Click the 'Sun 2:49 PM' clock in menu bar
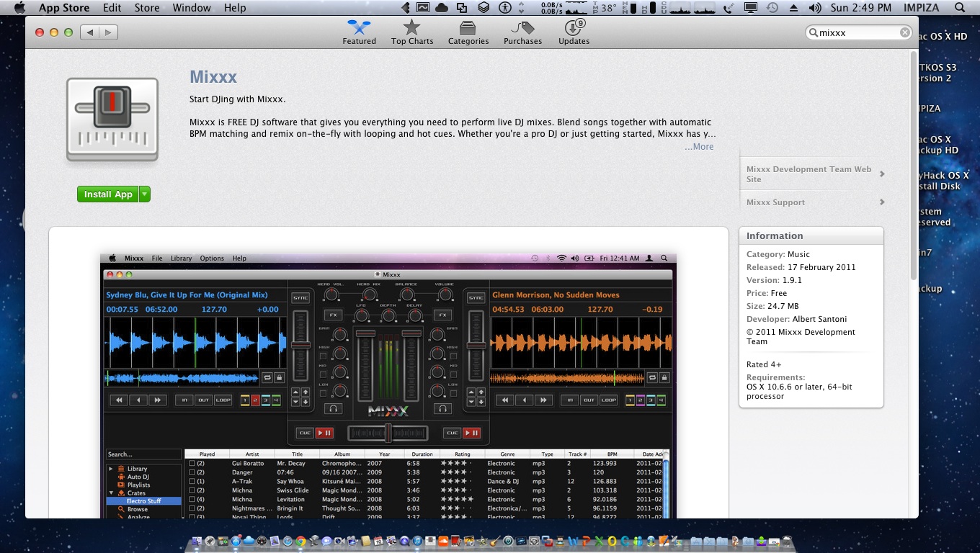This screenshot has width=980, height=553. click(862, 8)
